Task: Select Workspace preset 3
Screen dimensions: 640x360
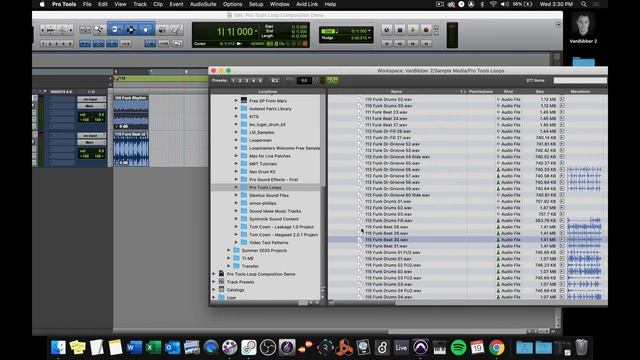Action: (247, 80)
